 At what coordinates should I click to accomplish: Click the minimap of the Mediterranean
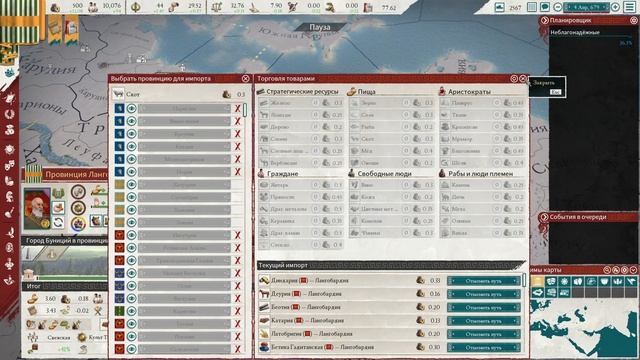(x=584, y=329)
